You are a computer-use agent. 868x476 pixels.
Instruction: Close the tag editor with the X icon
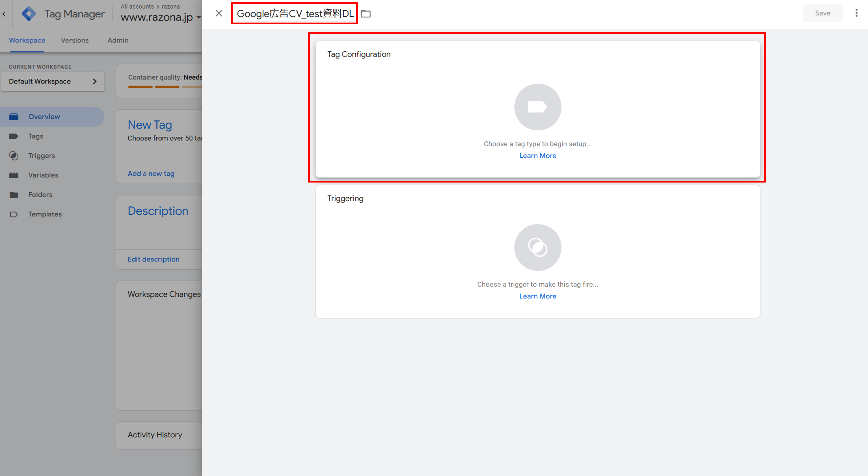tap(219, 13)
